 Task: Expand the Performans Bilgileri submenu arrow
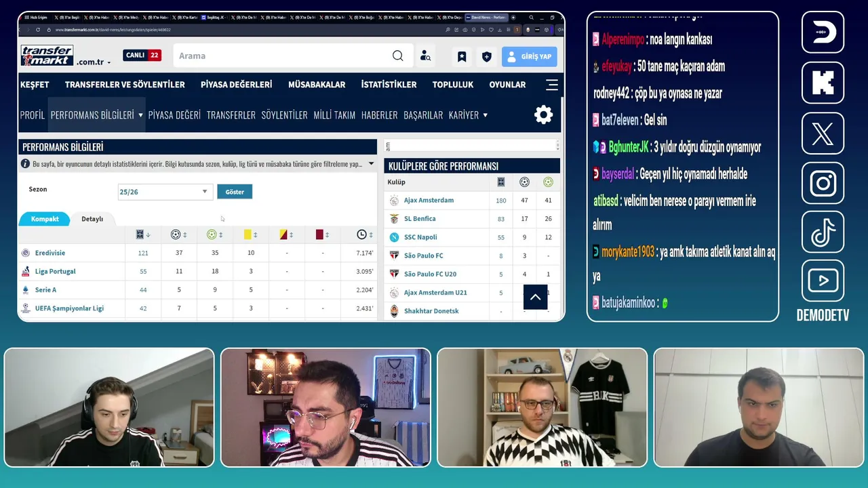140,115
